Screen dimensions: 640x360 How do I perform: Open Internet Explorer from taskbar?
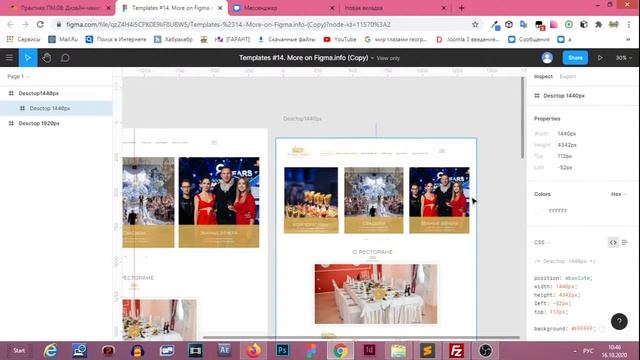click(x=51, y=351)
